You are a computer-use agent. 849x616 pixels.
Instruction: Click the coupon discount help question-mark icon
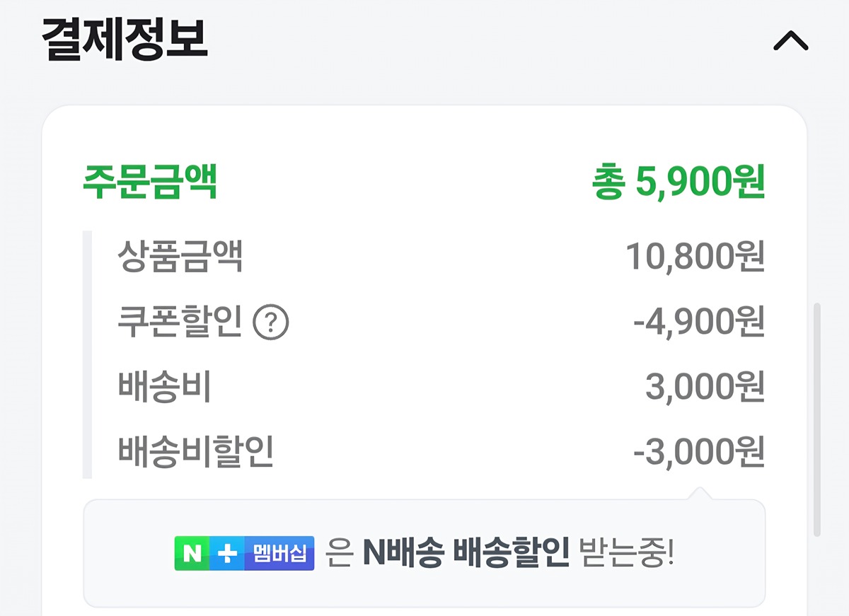(271, 324)
